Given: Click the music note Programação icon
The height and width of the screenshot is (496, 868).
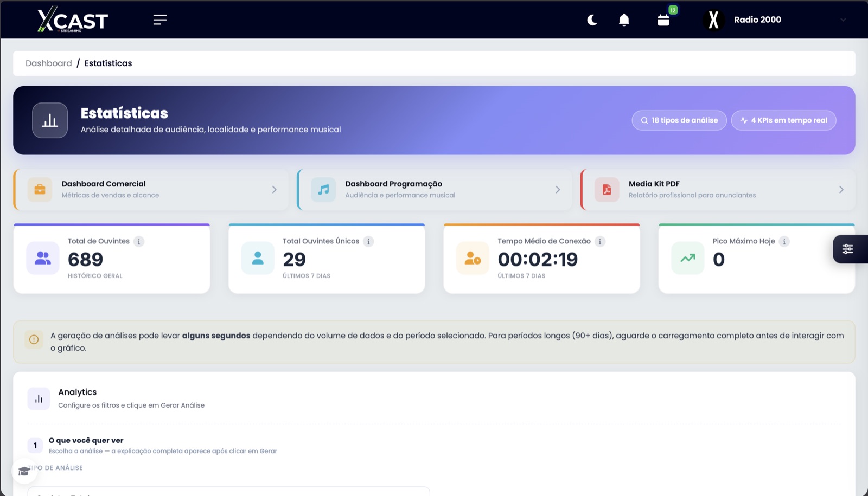Looking at the screenshot, I should click(323, 190).
